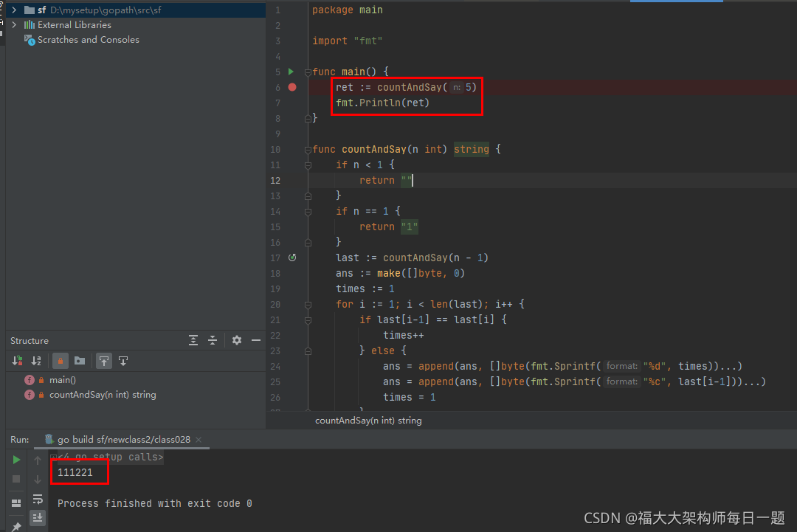The width and height of the screenshot is (797, 532).
Task: Rerun the program with green play
Action: 16,460
